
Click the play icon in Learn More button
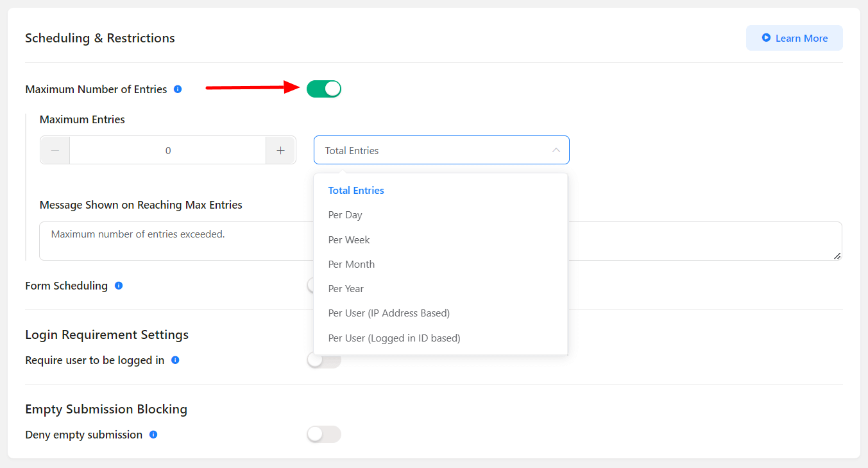tap(766, 38)
